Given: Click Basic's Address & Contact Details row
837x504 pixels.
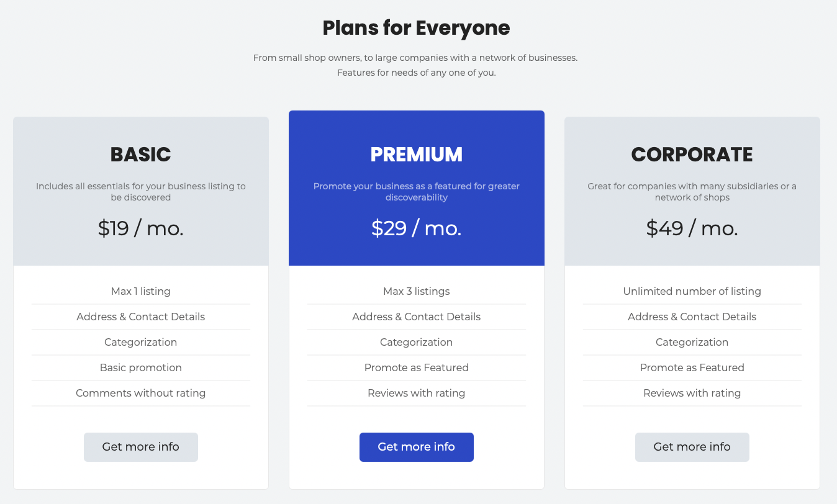Looking at the screenshot, I should point(141,317).
